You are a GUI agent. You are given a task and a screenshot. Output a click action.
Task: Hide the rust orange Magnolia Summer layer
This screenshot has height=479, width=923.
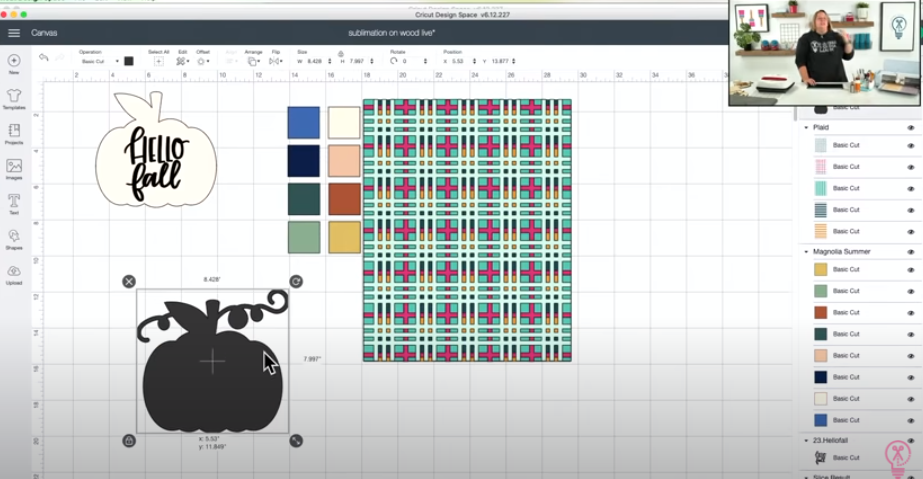(x=911, y=313)
